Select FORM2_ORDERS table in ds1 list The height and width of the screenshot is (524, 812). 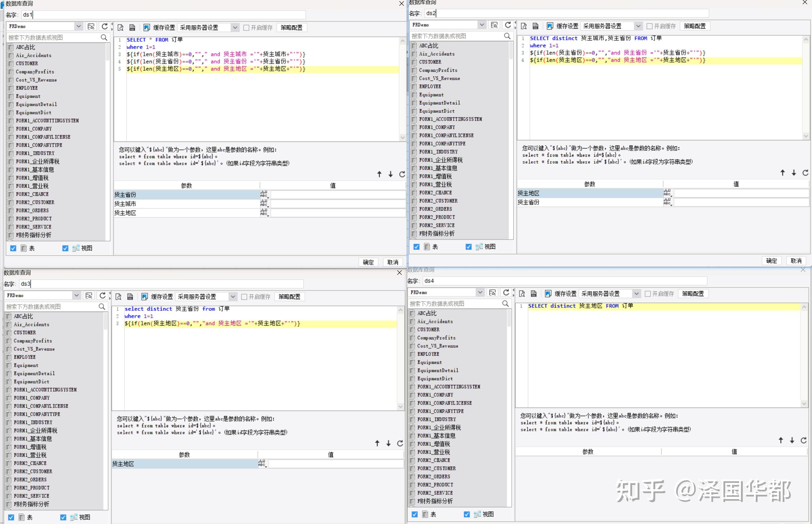click(x=32, y=210)
